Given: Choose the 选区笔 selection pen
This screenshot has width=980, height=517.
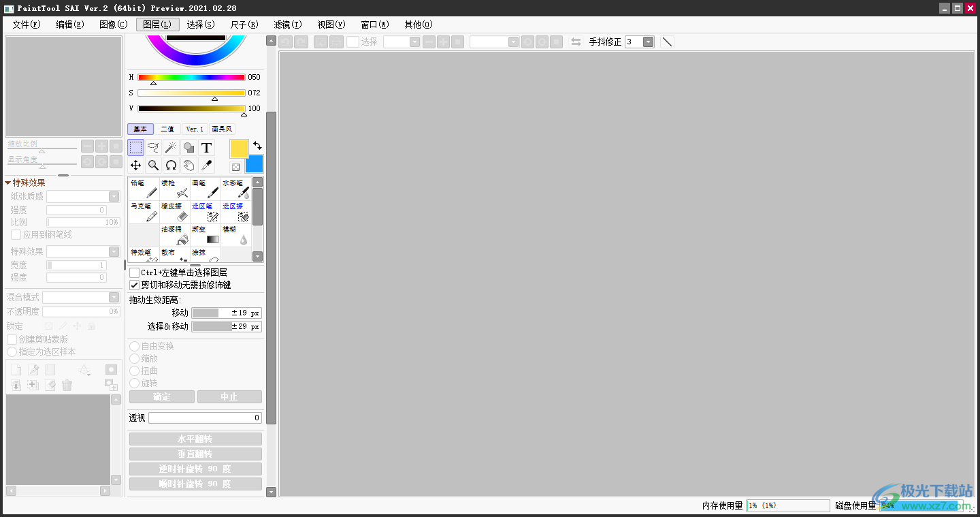Looking at the screenshot, I should 206,212.
